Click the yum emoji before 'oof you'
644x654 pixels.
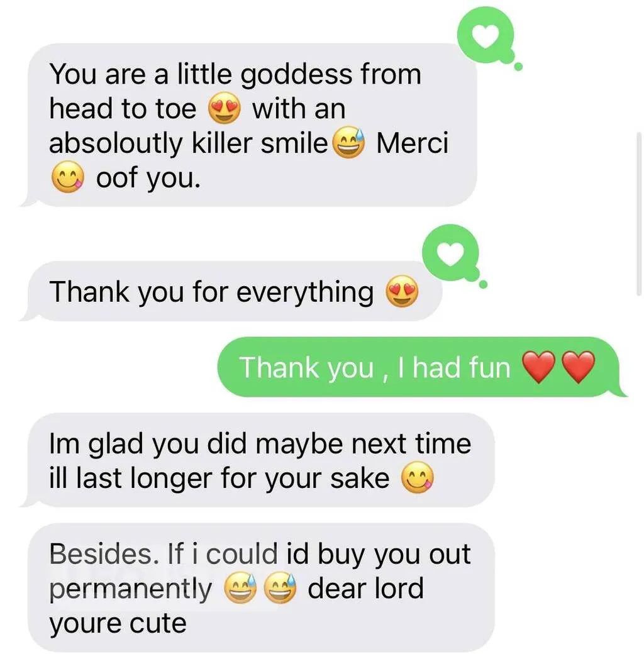pos(67,177)
